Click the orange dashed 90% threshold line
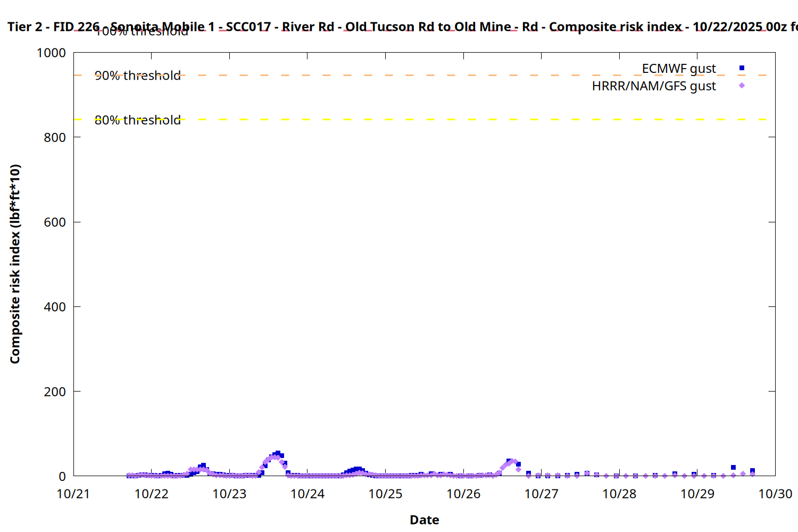 [x=426, y=76]
